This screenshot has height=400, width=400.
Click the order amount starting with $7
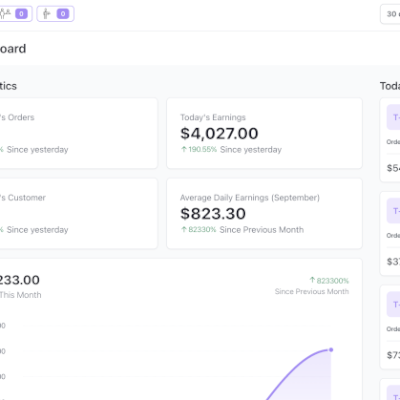point(393,355)
